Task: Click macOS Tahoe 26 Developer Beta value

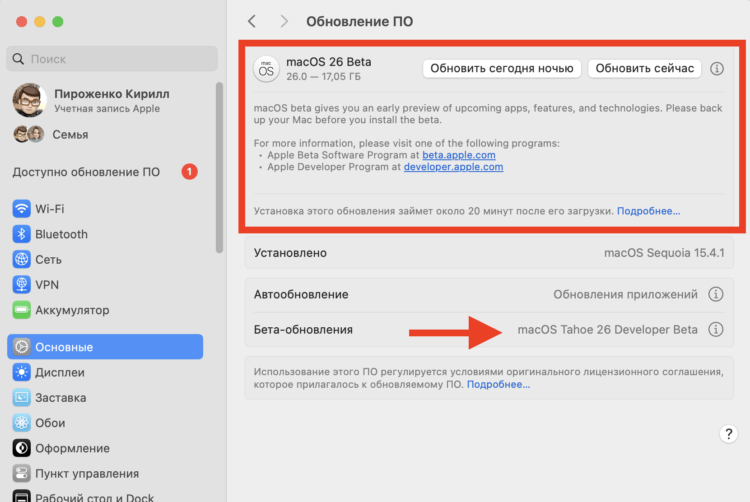Action: [x=607, y=329]
